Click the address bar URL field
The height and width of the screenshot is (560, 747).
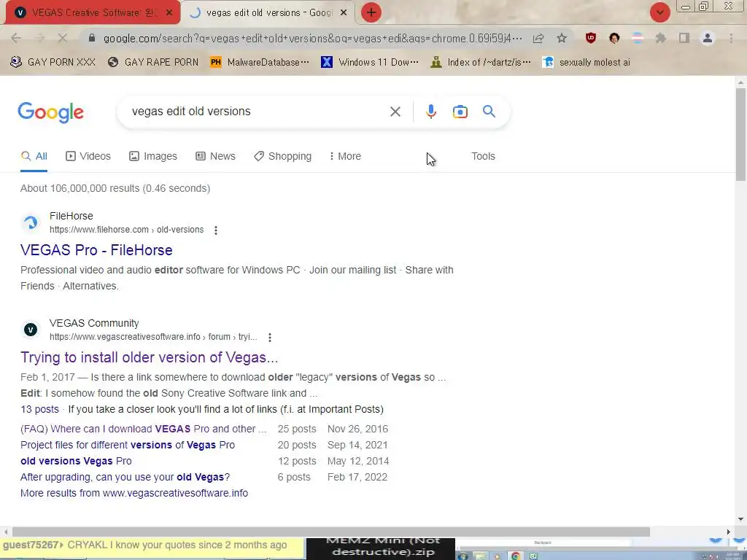click(312, 38)
